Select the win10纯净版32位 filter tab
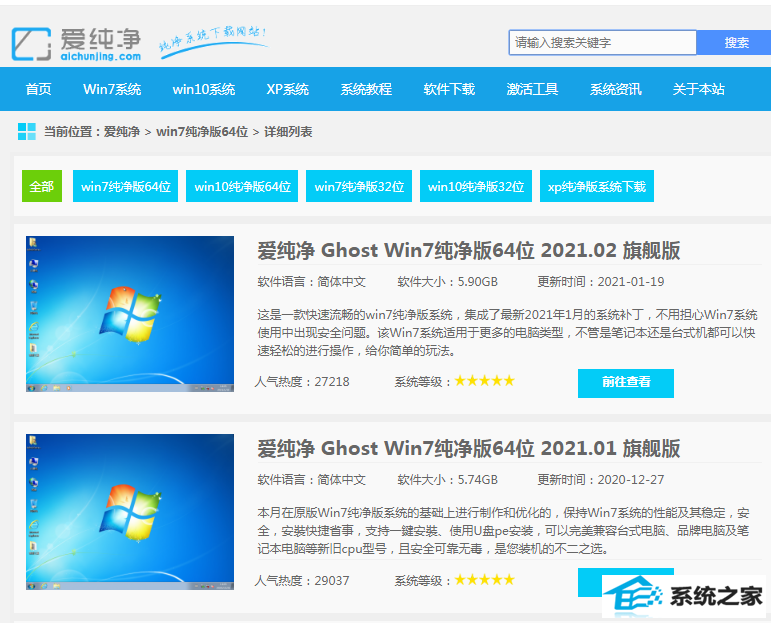Image resolution: width=771 pixels, height=623 pixels. 476,186
